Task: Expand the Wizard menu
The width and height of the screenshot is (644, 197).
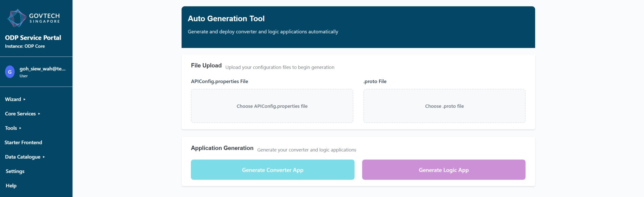Action: coord(15,99)
